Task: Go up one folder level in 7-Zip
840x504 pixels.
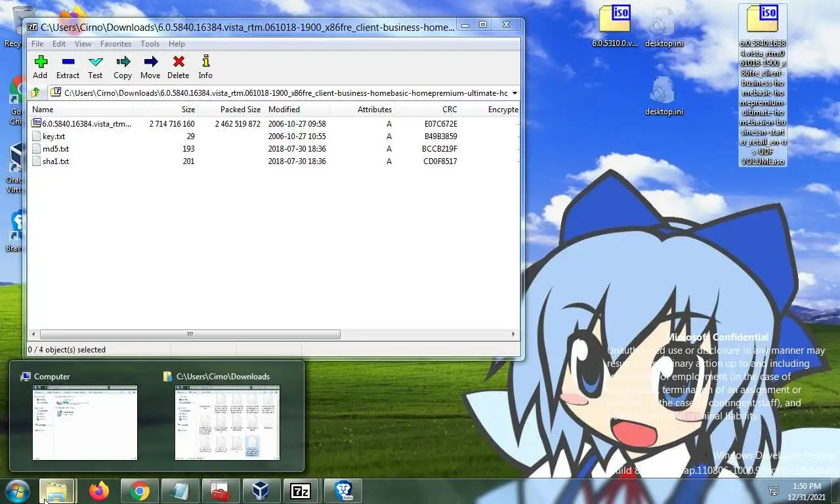Action: coord(35,93)
